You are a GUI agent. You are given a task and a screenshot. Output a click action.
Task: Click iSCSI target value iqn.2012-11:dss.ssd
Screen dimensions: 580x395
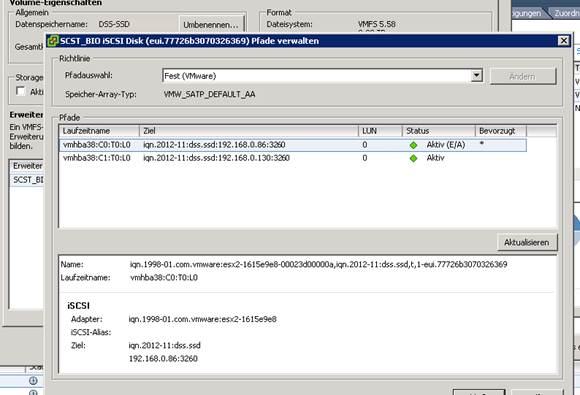point(165,345)
